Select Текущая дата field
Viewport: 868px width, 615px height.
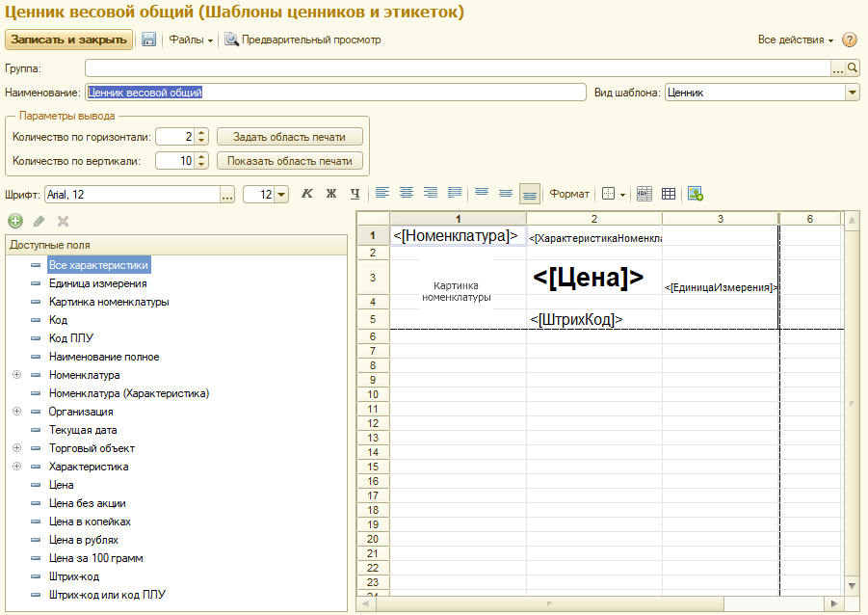click(x=83, y=429)
